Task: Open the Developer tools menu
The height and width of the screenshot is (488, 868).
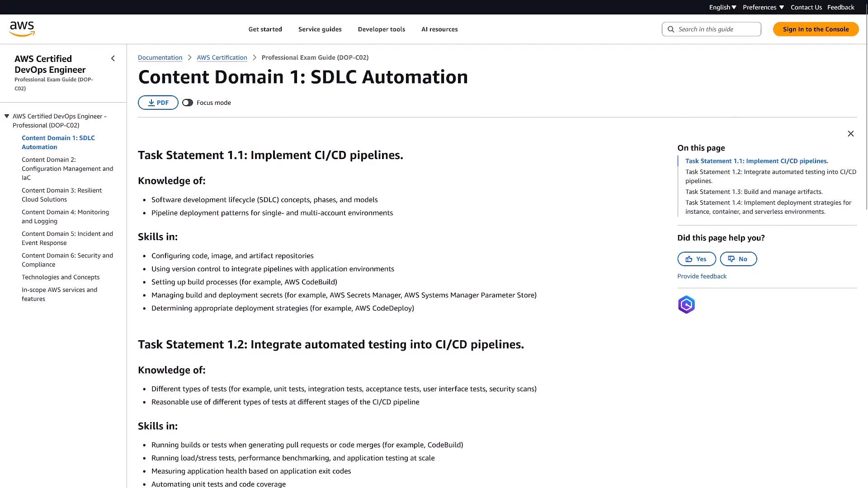Action: click(381, 29)
